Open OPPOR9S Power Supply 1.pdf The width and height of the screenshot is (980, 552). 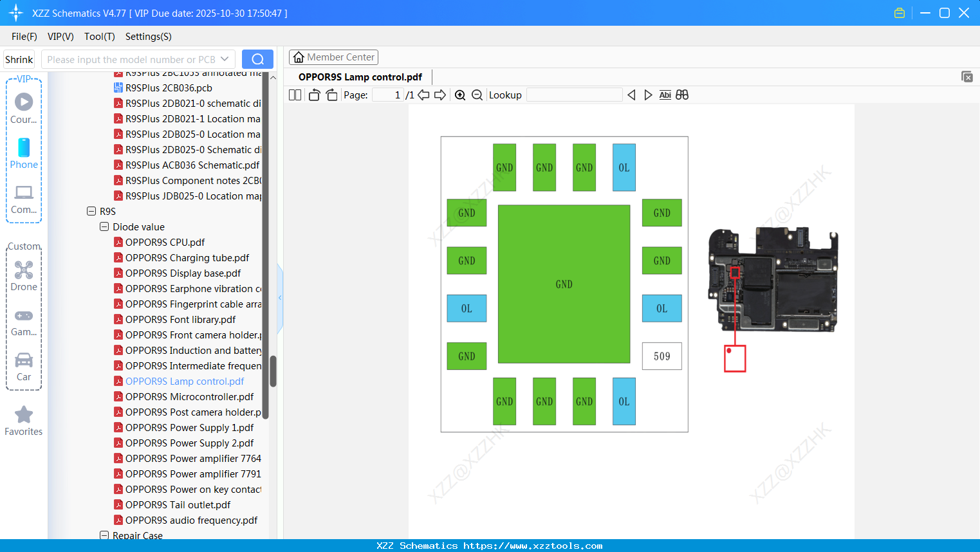coord(183,428)
